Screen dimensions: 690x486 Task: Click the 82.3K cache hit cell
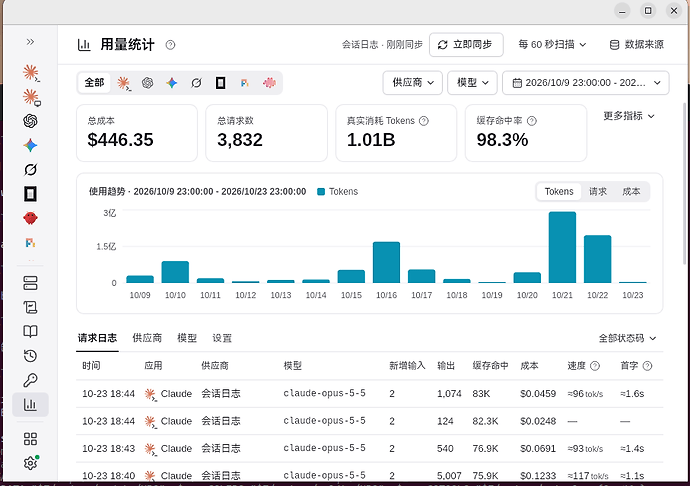pyautogui.click(x=485, y=421)
